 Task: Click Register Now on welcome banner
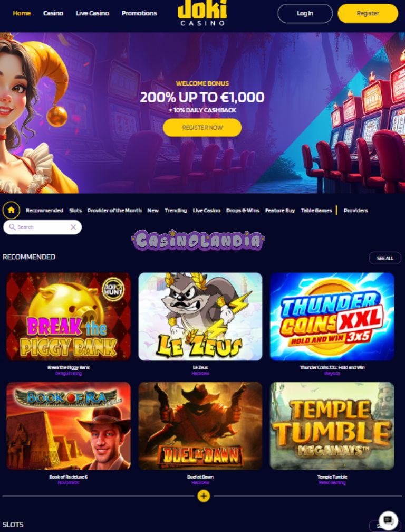202,128
